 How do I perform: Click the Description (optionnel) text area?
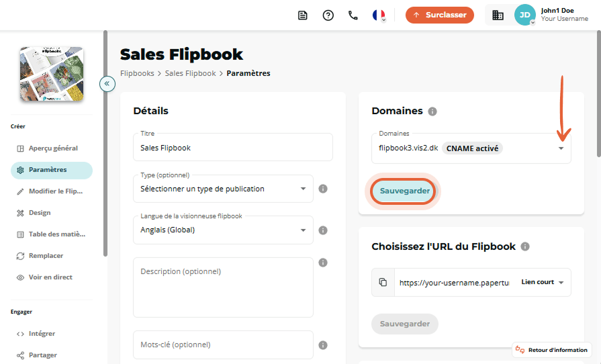click(x=223, y=287)
